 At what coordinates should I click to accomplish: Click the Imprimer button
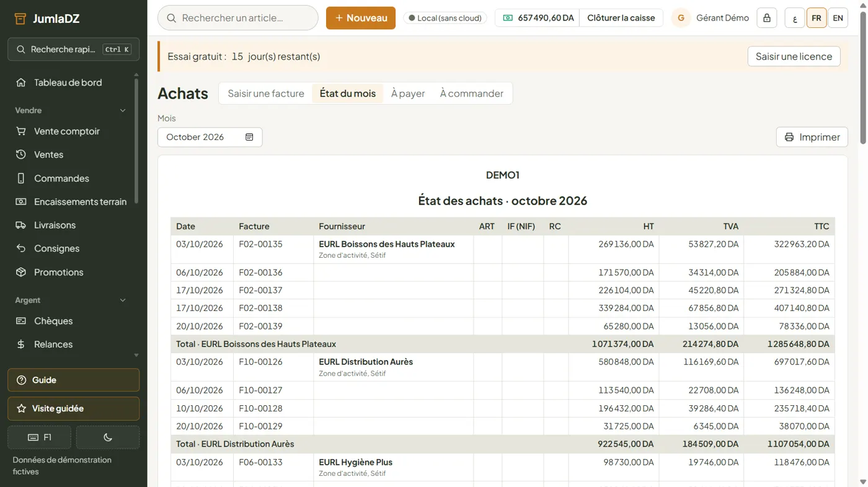click(812, 137)
